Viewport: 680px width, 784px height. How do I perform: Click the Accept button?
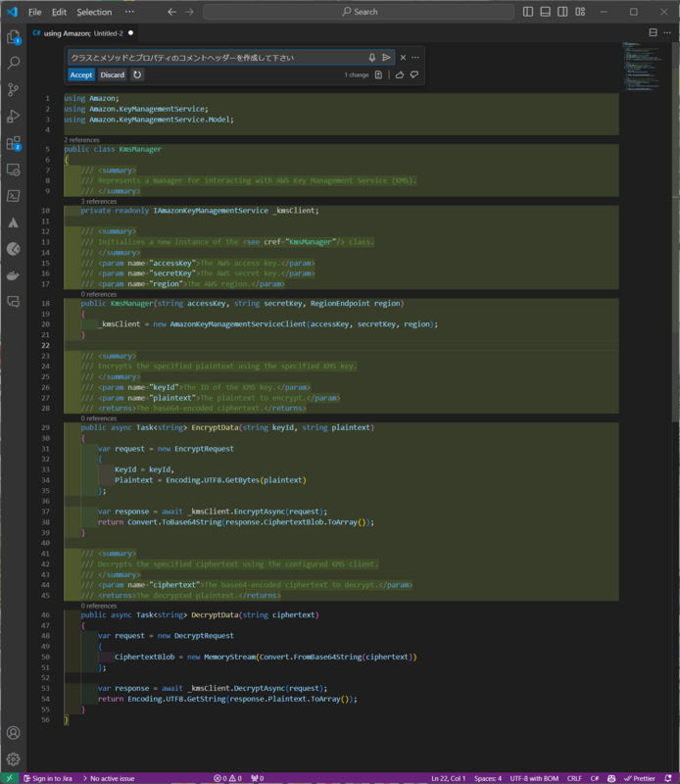pyautogui.click(x=81, y=75)
